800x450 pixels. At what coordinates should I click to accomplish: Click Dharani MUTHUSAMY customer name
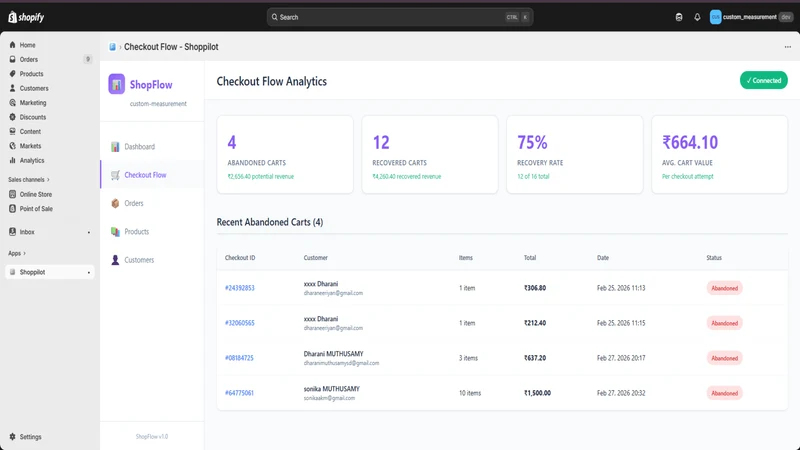click(x=333, y=354)
